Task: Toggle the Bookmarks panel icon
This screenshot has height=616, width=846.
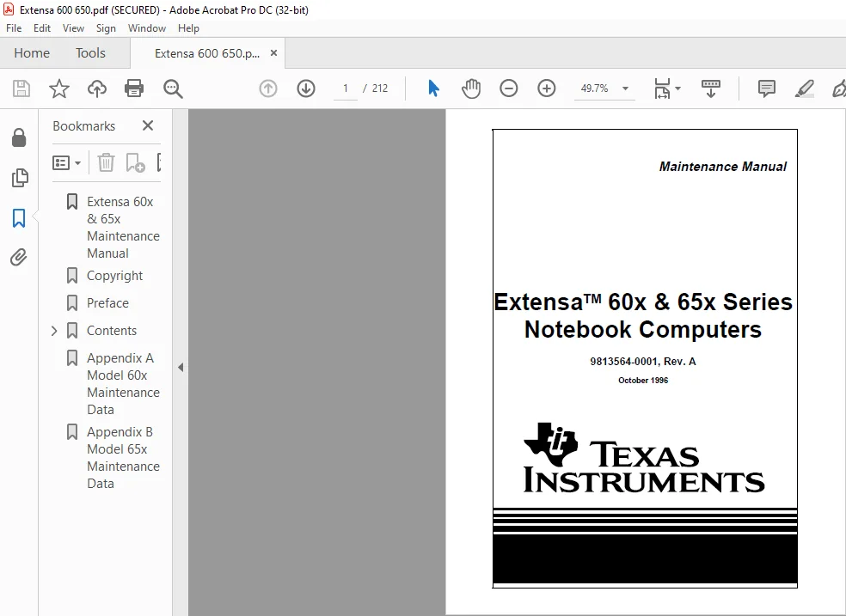Action: tap(19, 218)
